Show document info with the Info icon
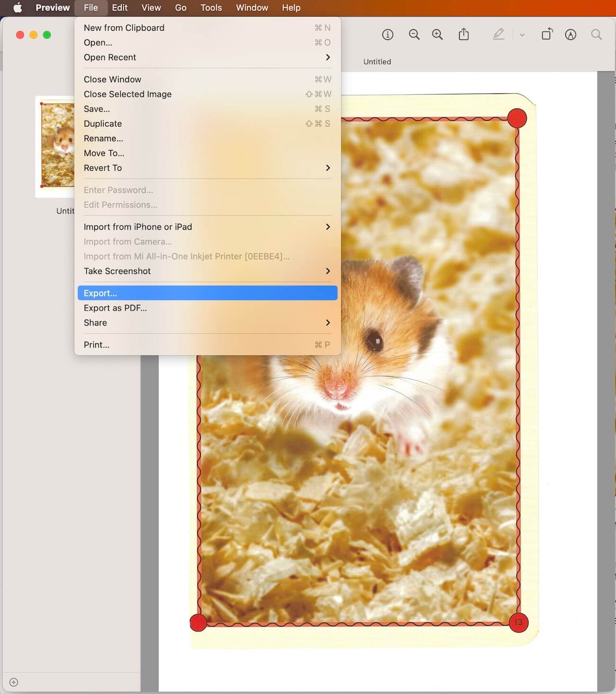The height and width of the screenshot is (694, 616). [387, 34]
